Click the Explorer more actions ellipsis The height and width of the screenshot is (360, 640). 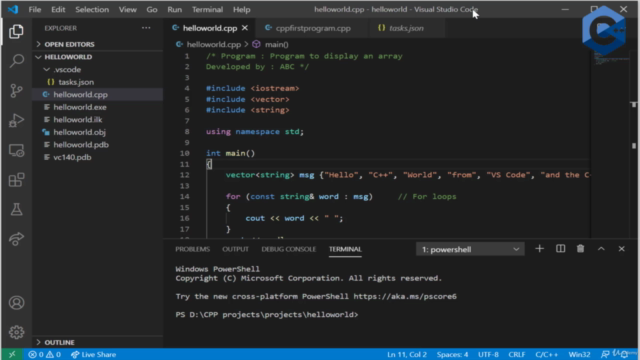pyautogui.click(x=146, y=28)
